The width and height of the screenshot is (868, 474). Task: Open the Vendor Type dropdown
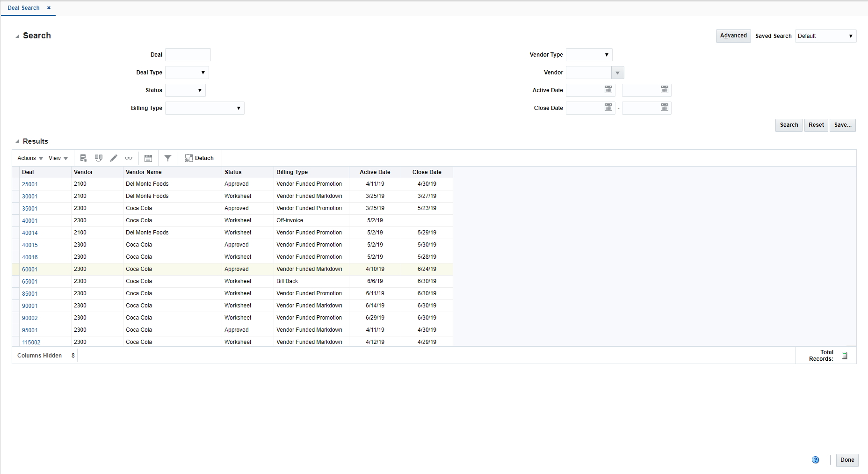tap(589, 55)
